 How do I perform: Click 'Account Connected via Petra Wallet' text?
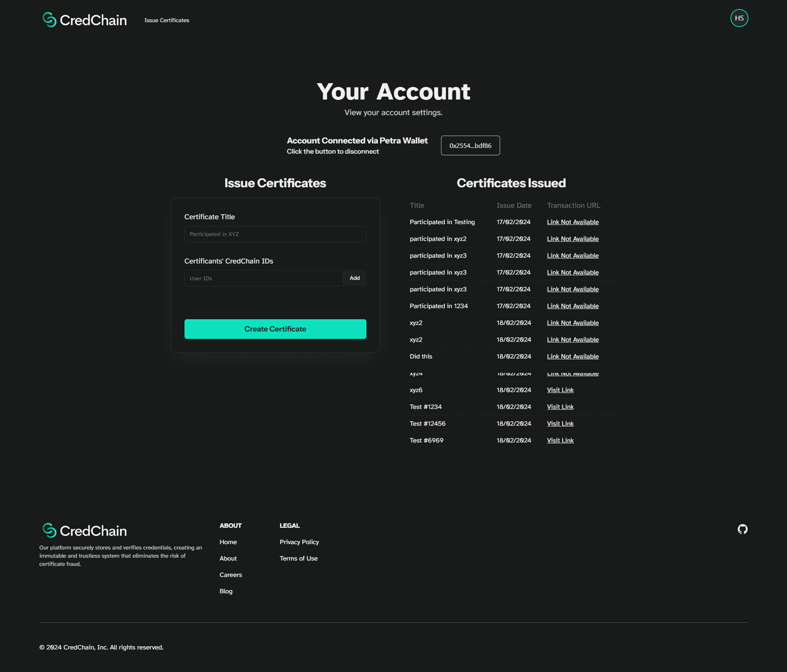357,140
